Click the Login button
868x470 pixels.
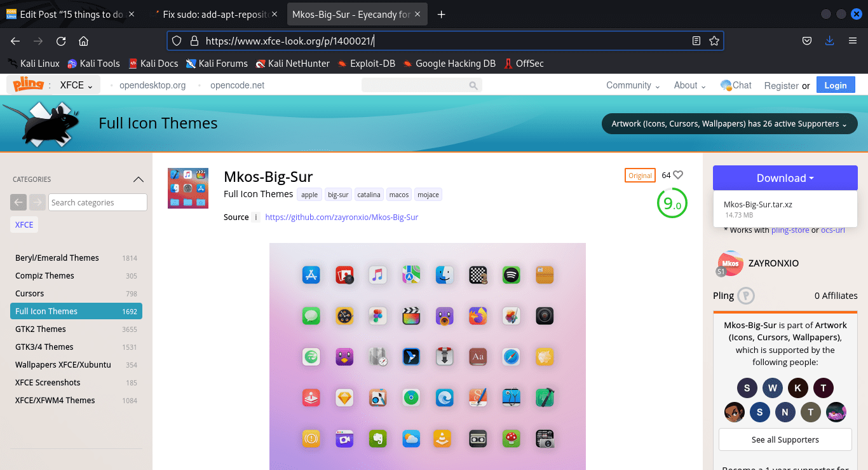pyautogui.click(x=836, y=85)
